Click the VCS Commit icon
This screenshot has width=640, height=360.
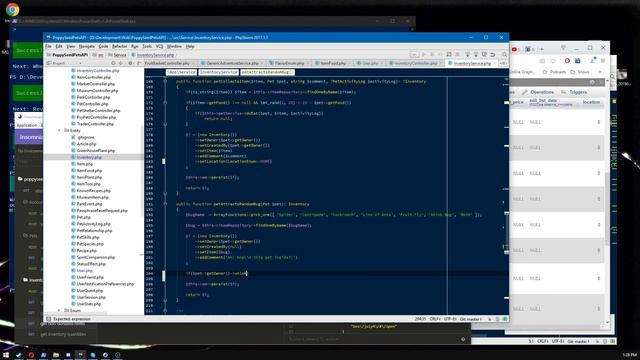pyautogui.click(x=476, y=55)
